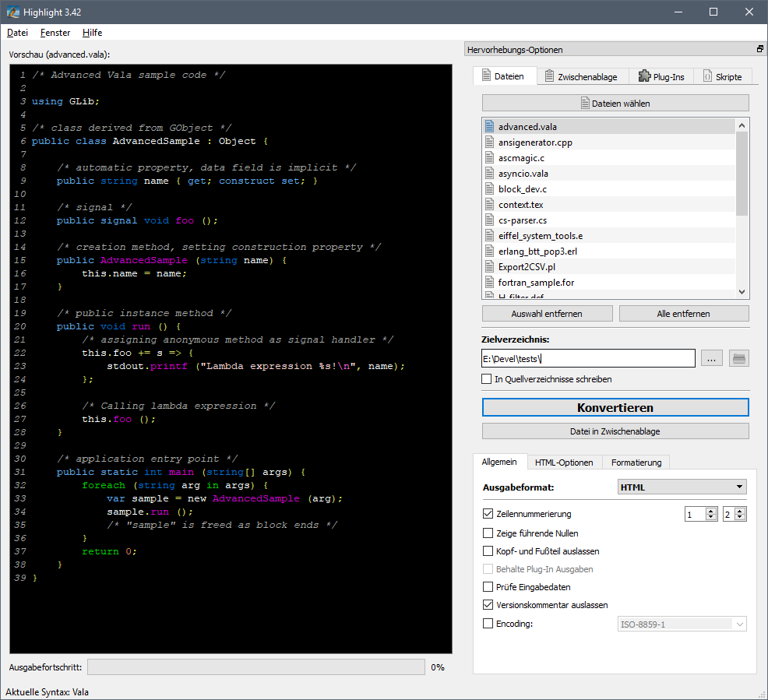Increase the line number start value
The image size is (768, 700).
[711, 511]
